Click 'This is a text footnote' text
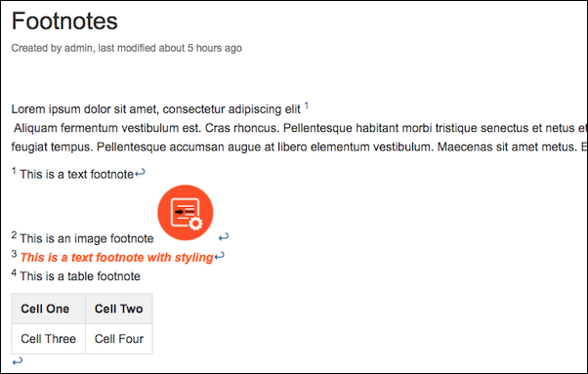Screen dimensions: 588x374 (x=76, y=174)
